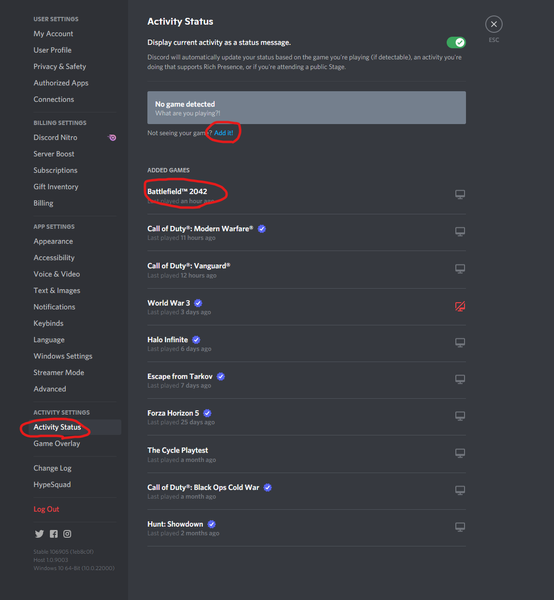Open the Game Overlay settings

(x=57, y=443)
